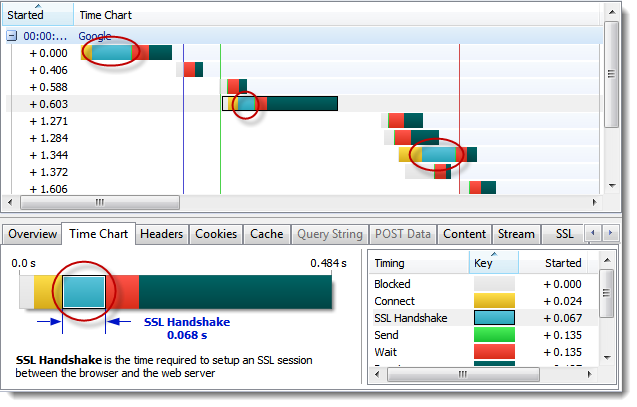
Task: Click the left arrow of time chart scrollbar
Action: [11, 202]
